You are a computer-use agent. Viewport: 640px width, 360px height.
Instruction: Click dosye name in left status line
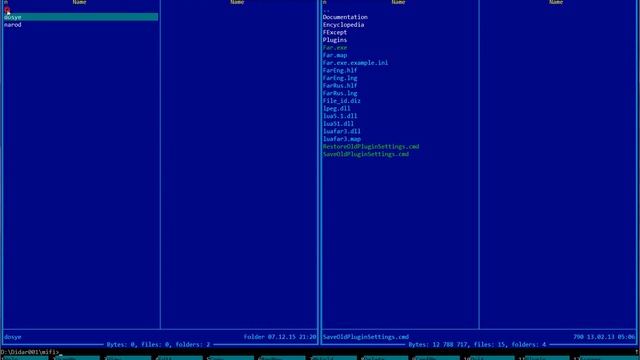(13, 337)
